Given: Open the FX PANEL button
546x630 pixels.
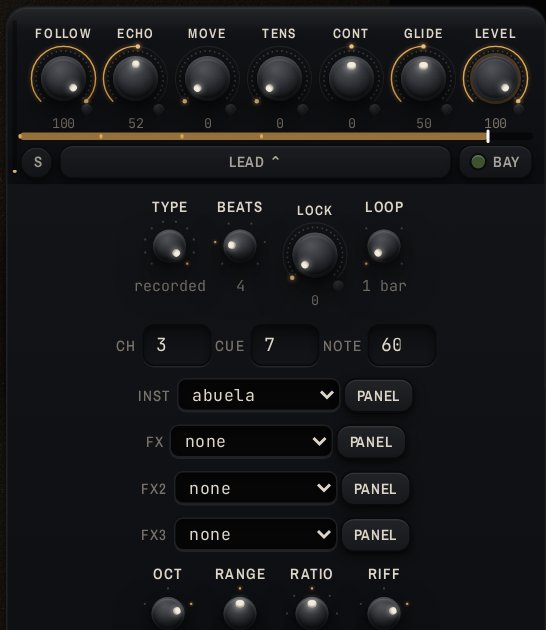Looking at the screenshot, I should [371, 442].
